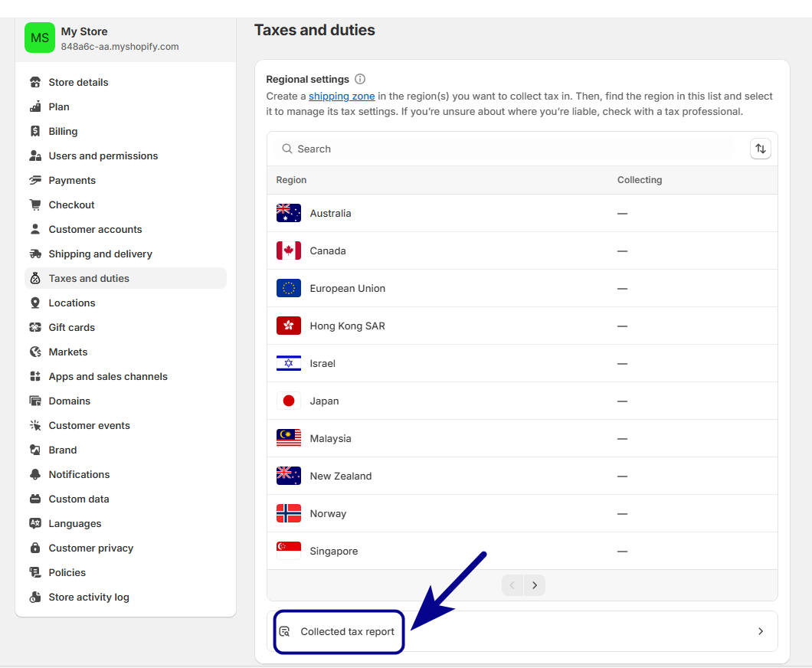Click the sort regions arrows button
The width and height of the screenshot is (812, 668).
pyautogui.click(x=760, y=149)
